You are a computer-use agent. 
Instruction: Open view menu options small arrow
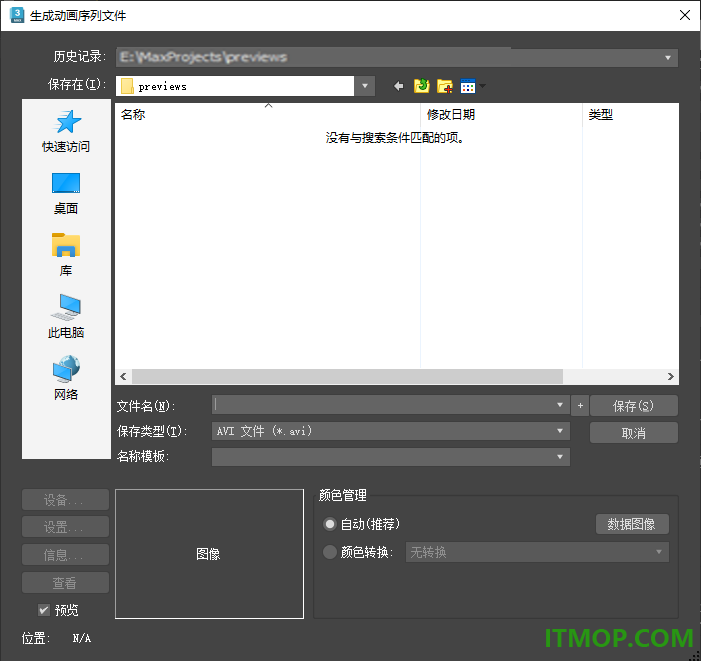click(482, 85)
